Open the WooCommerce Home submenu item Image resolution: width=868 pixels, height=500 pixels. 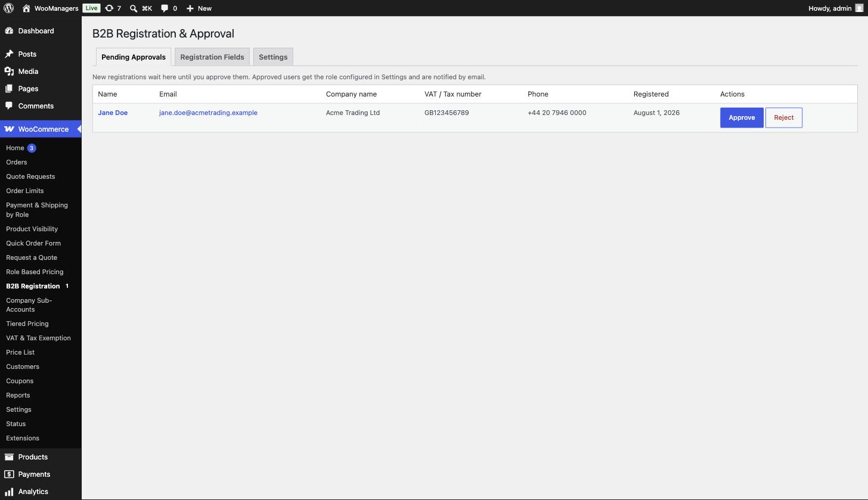15,148
